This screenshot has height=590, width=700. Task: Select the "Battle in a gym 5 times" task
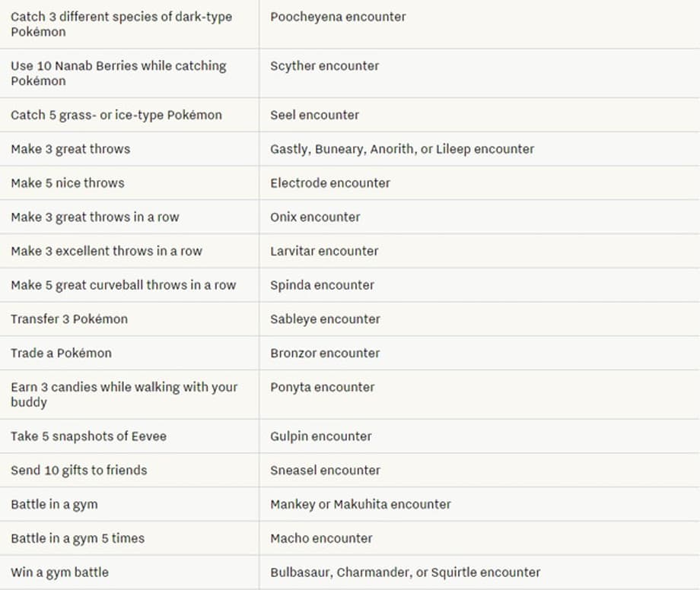[x=78, y=538]
